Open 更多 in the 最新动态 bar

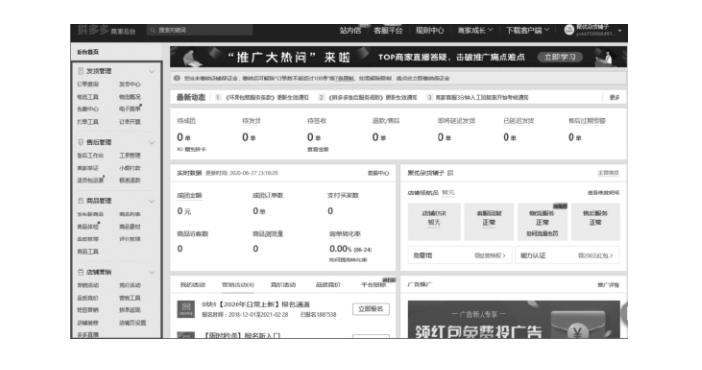[x=615, y=97]
